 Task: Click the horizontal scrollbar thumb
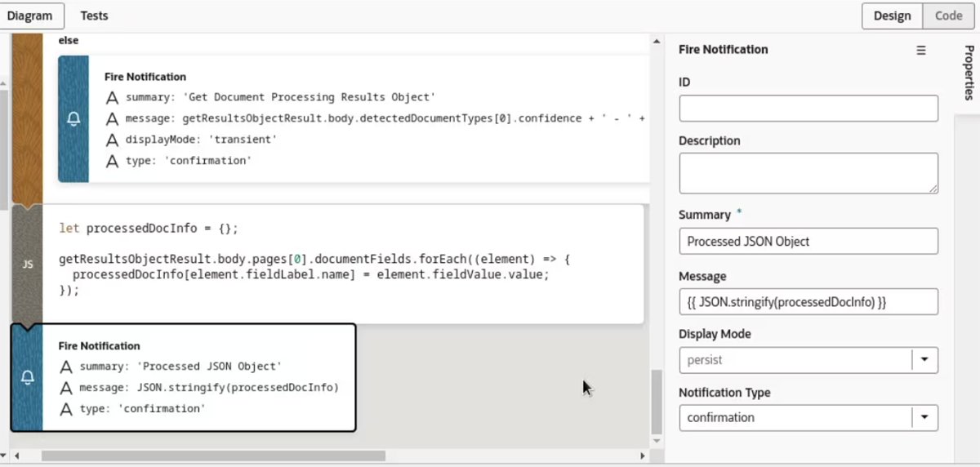click(213, 456)
